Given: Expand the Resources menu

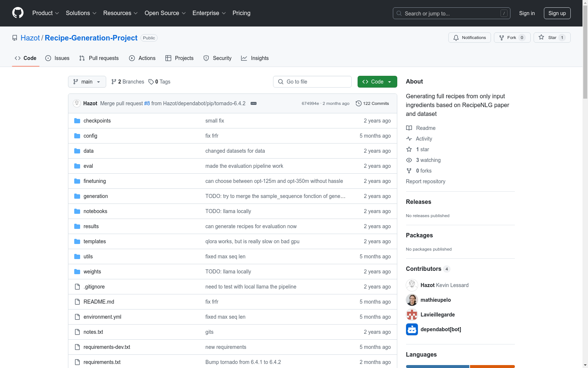Looking at the screenshot, I should [121, 13].
